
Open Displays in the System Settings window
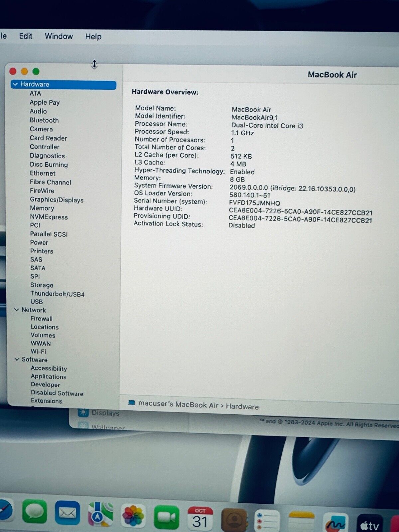point(105,413)
